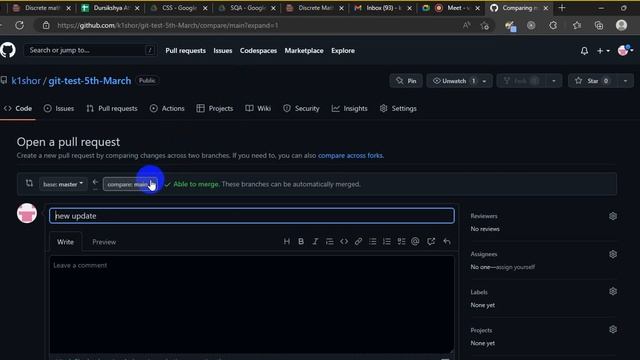
Task: Open Pull requests in top navigation
Action: (185, 51)
